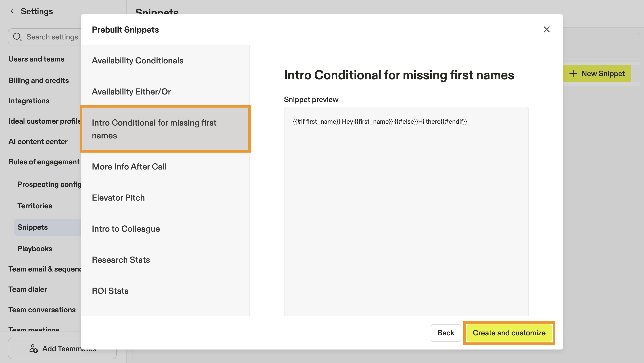Open Users and teams settings
The image size is (644, 363).
36,59
